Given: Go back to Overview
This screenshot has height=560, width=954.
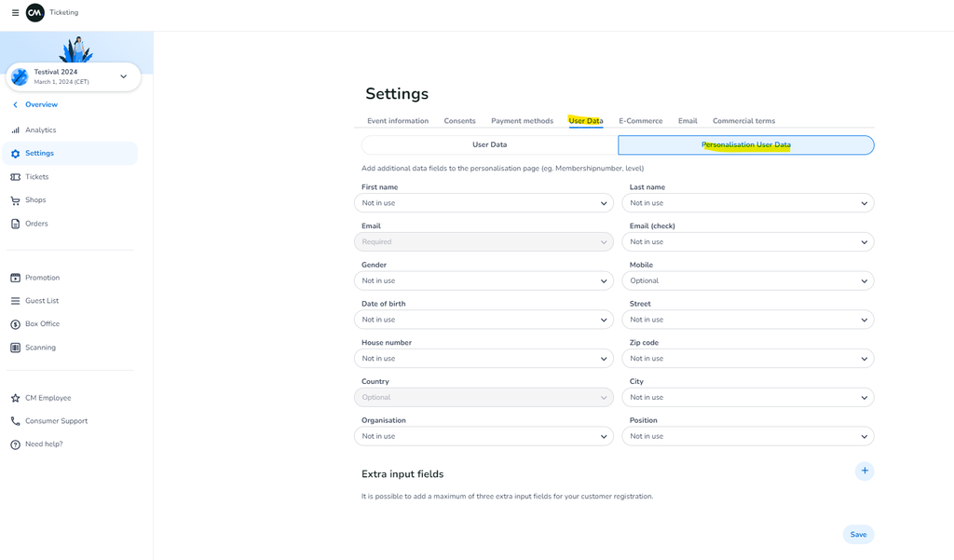Looking at the screenshot, I should tap(40, 105).
